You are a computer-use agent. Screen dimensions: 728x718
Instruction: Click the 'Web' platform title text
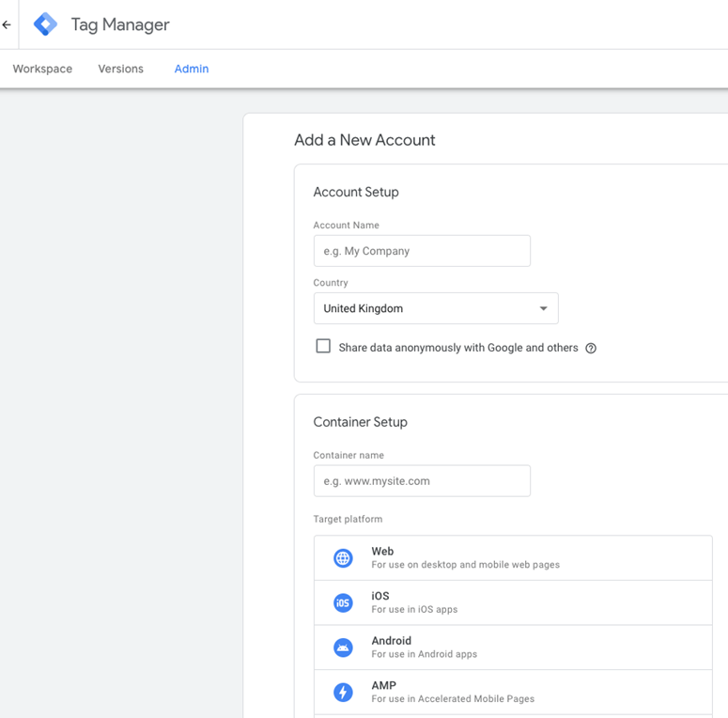[x=382, y=552]
